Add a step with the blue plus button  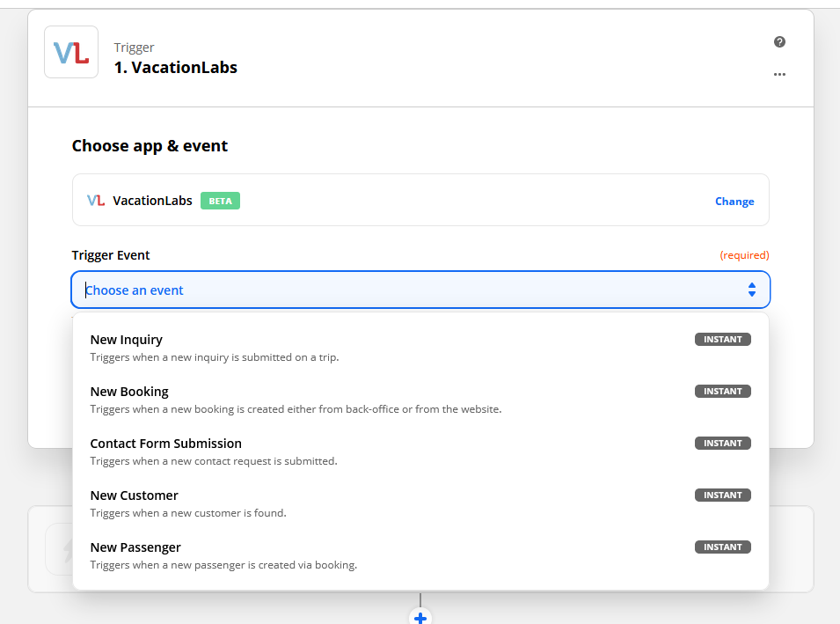pos(420,618)
